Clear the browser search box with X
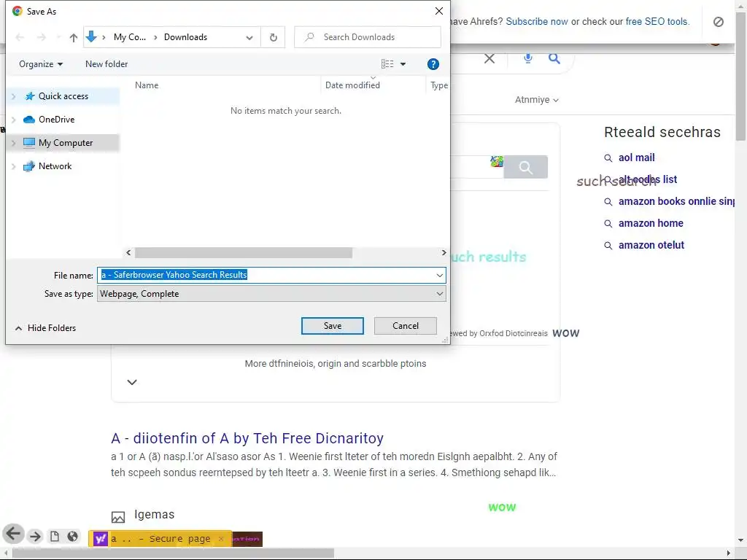747x560 pixels. click(x=489, y=58)
